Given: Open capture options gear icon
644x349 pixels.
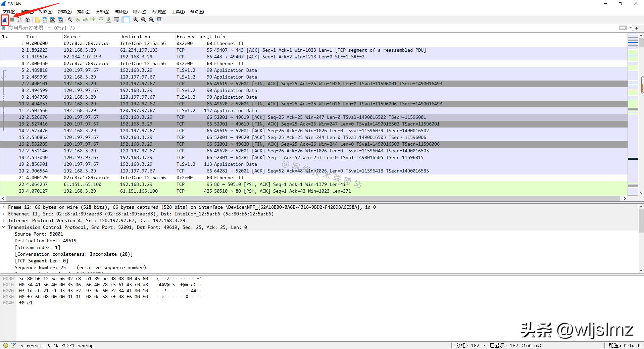Looking at the screenshot, I should 28,20.
